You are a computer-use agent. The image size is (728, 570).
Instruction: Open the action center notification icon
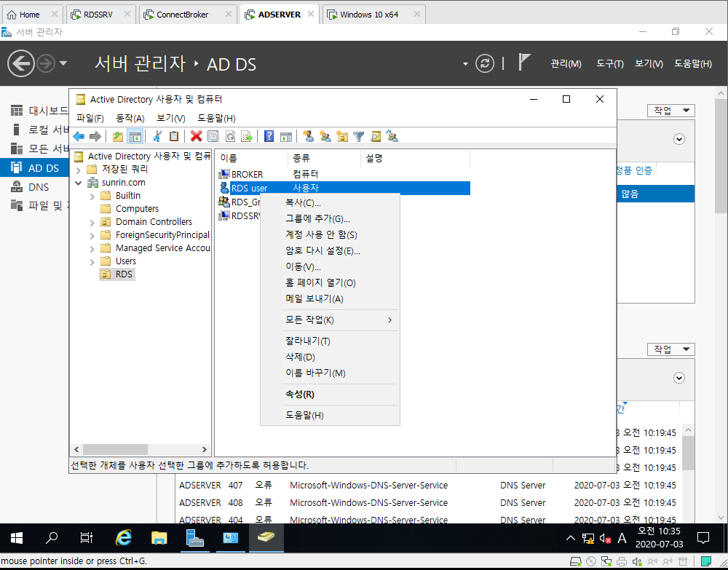coord(703,538)
